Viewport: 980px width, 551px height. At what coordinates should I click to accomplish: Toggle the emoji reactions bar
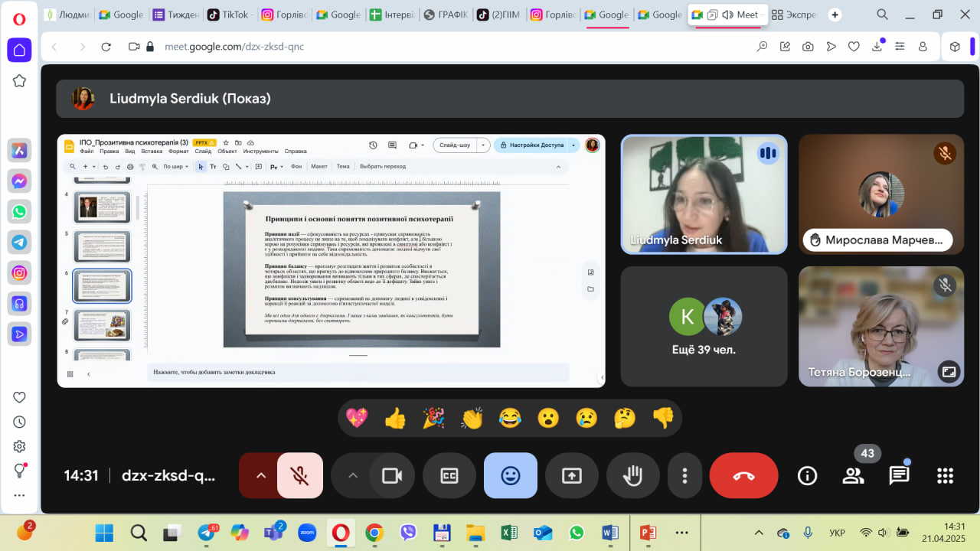(x=510, y=476)
